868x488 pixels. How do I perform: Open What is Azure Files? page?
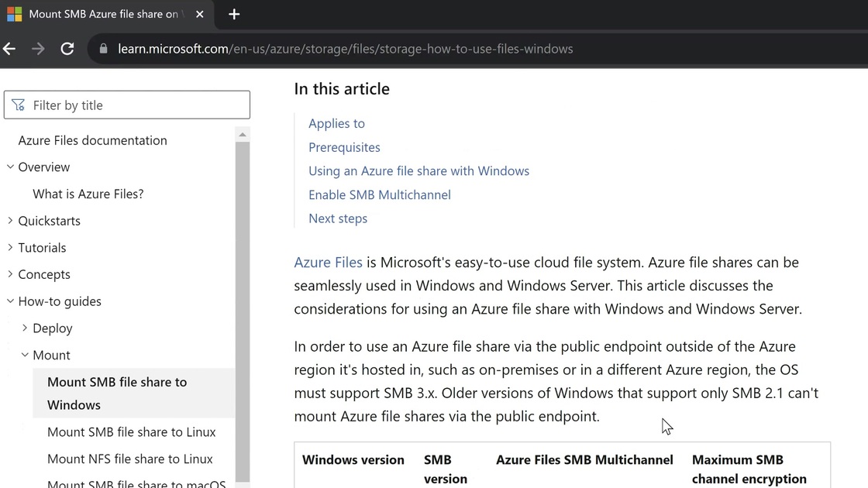click(x=88, y=194)
